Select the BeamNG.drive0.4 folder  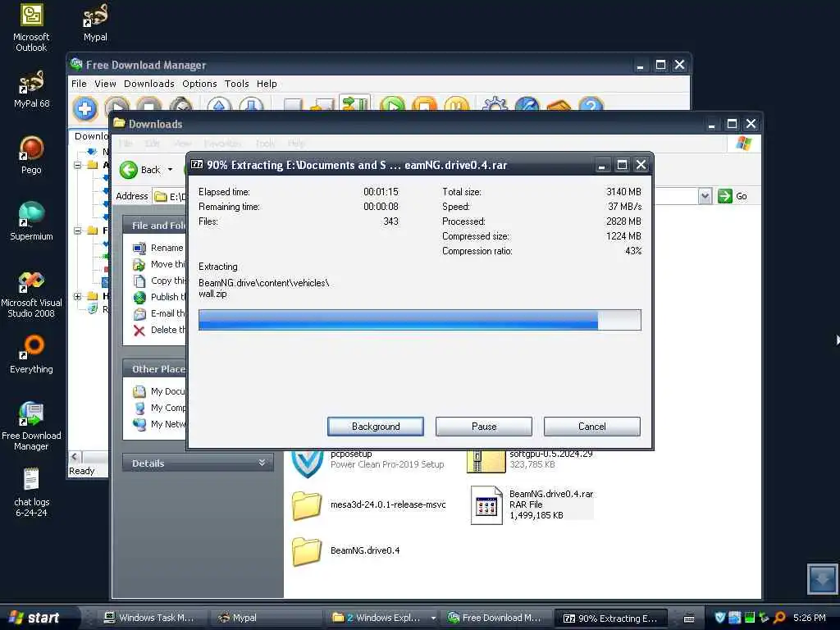(307, 551)
